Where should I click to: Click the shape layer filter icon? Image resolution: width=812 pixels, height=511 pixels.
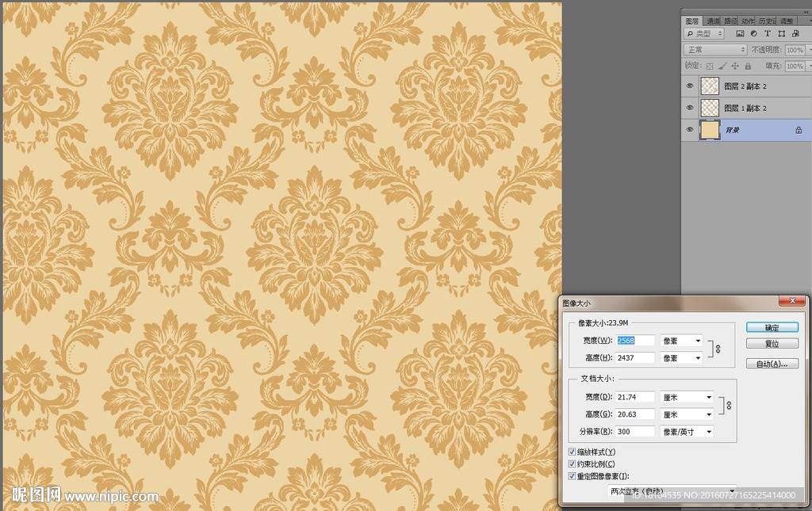point(781,33)
